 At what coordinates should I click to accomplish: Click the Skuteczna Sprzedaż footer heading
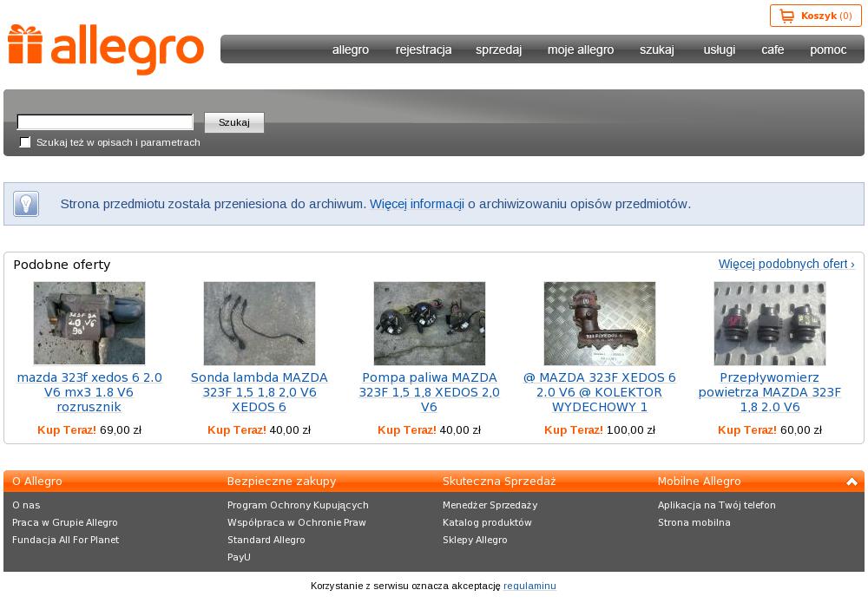click(x=499, y=482)
